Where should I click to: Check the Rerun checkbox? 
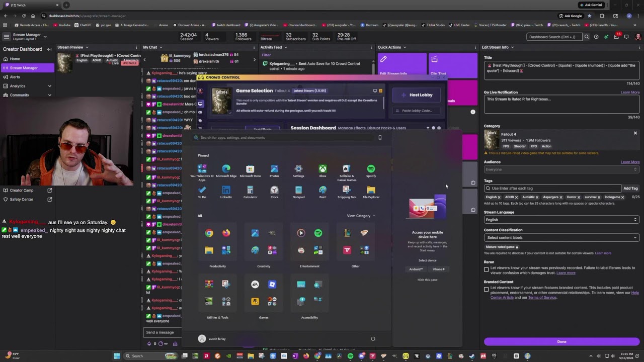pyautogui.click(x=487, y=269)
